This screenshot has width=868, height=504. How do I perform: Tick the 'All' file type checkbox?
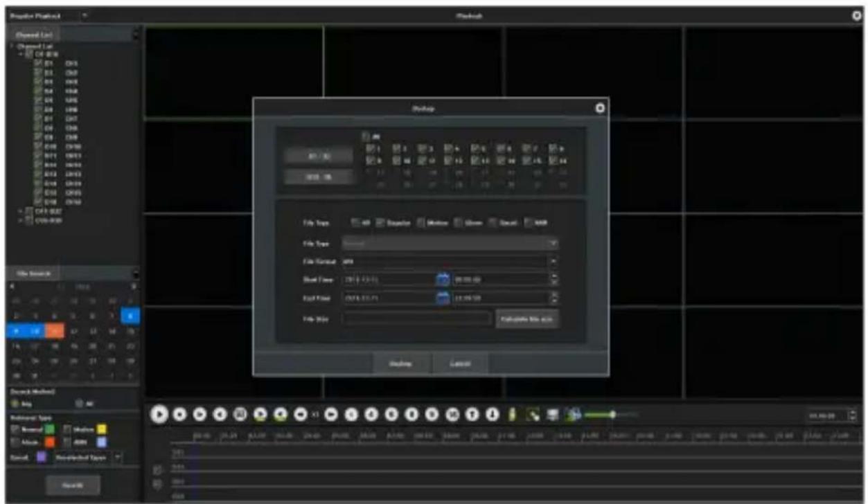tap(355, 223)
